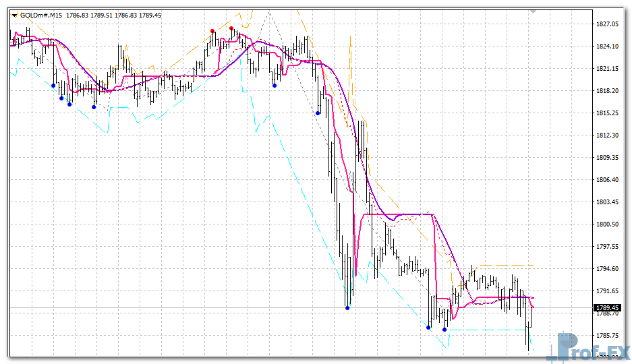Click the gray chart shift triangle marker

534,11
